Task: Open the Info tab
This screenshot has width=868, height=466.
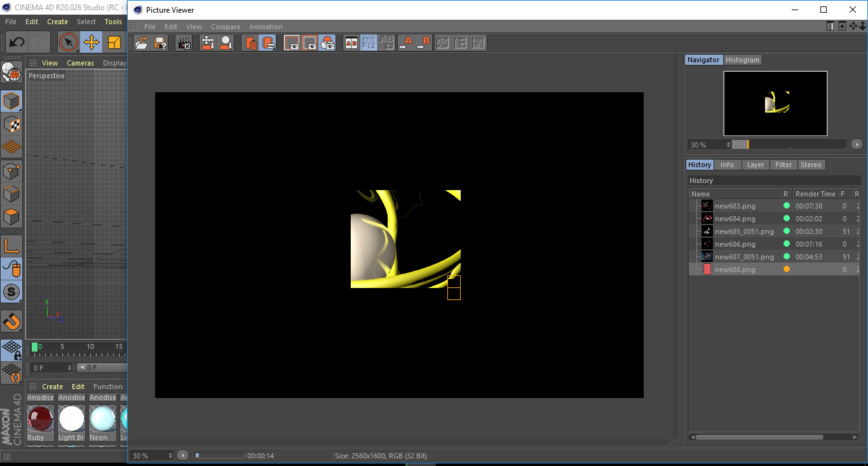Action: click(x=727, y=165)
